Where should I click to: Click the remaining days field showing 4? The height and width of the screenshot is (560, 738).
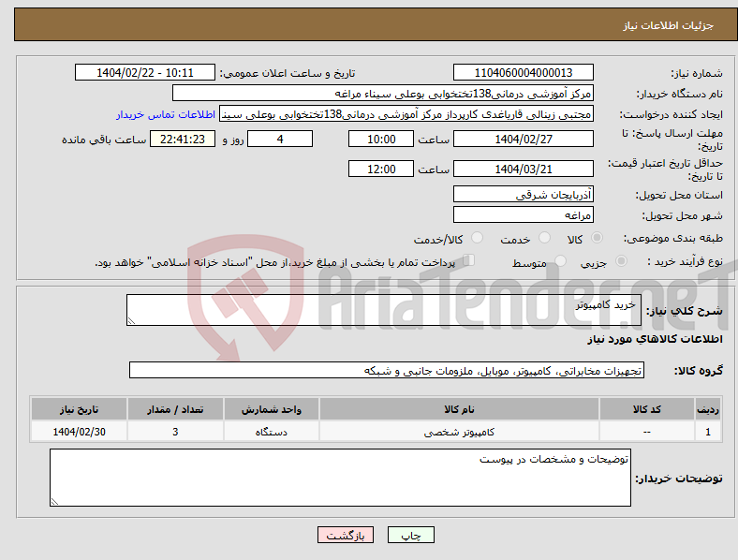(280, 139)
